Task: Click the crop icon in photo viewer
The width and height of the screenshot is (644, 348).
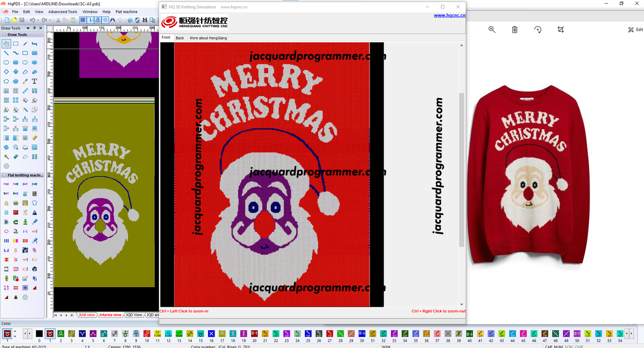Action: (x=561, y=30)
